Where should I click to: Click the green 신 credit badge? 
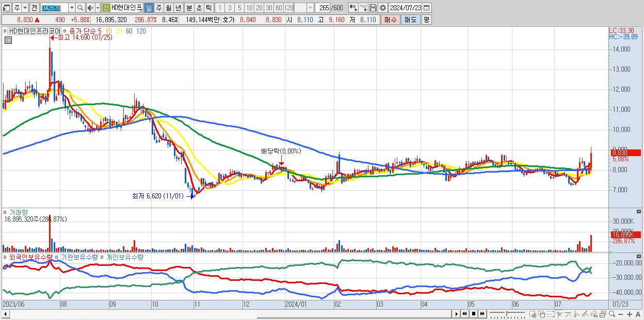106,8
